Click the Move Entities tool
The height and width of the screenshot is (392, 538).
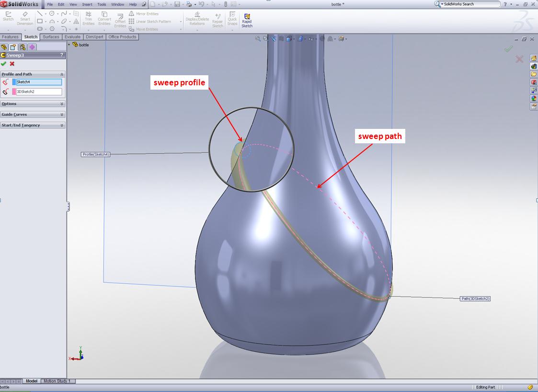[x=143, y=29]
